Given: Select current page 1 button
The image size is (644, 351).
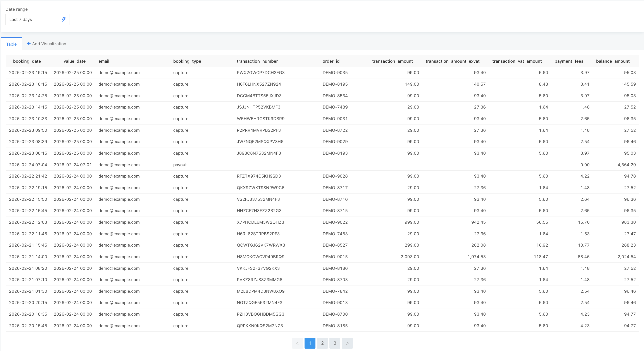Looking at the screenshot, I should tap(310, 343).
